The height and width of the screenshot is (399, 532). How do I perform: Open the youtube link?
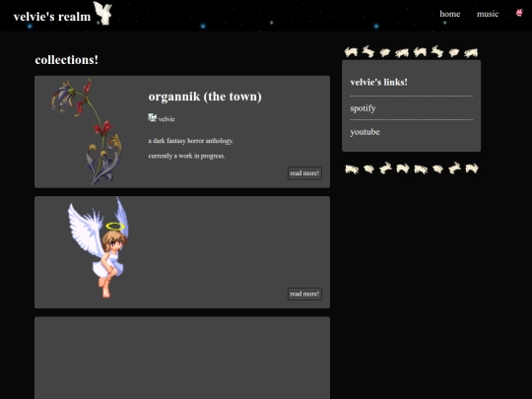click(x=365, y=132)
